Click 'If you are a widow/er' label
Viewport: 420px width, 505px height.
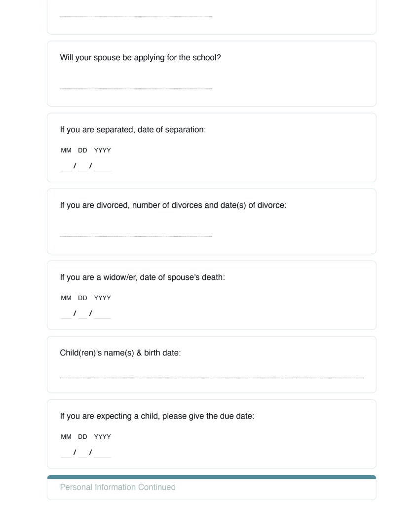pos(142,277)
